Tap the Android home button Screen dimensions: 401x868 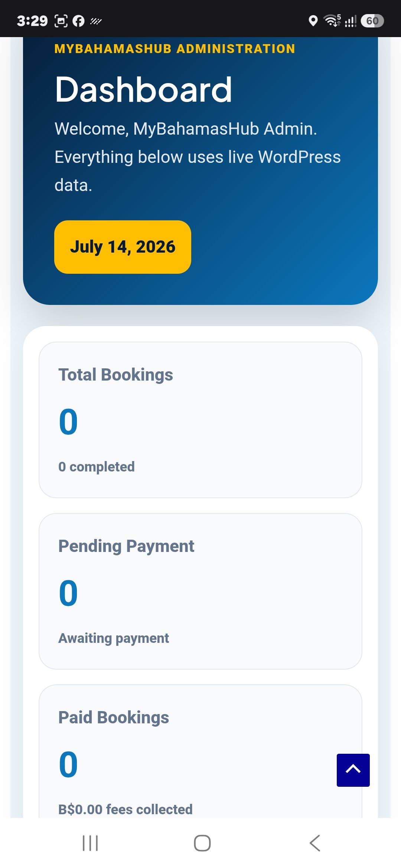(x=202, y=843)
